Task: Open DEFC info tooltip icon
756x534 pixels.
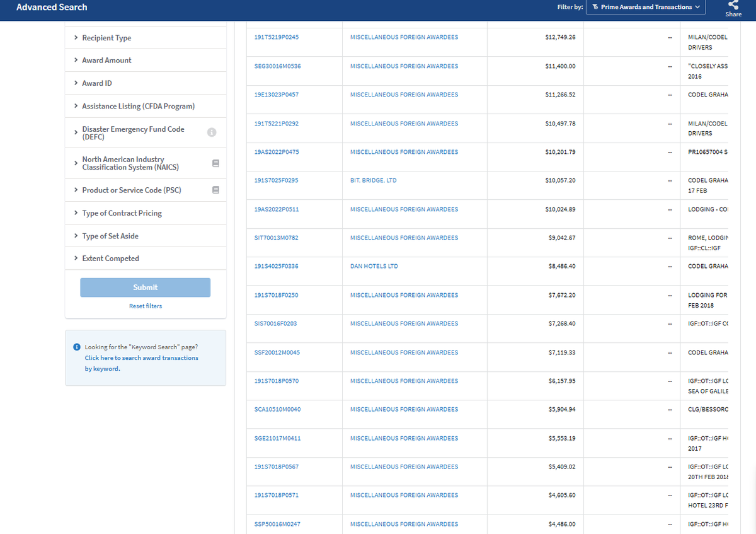Action: pos(212,132)
